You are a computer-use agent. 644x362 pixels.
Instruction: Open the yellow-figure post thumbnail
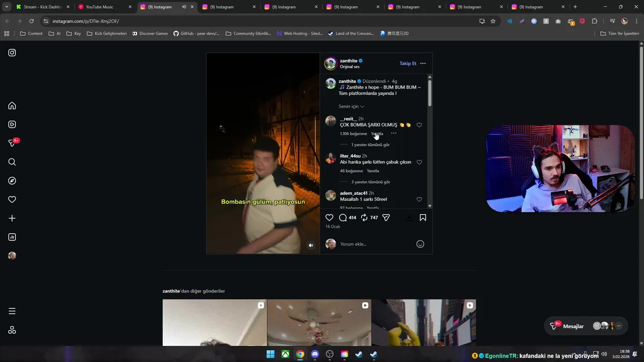point(424,323)
